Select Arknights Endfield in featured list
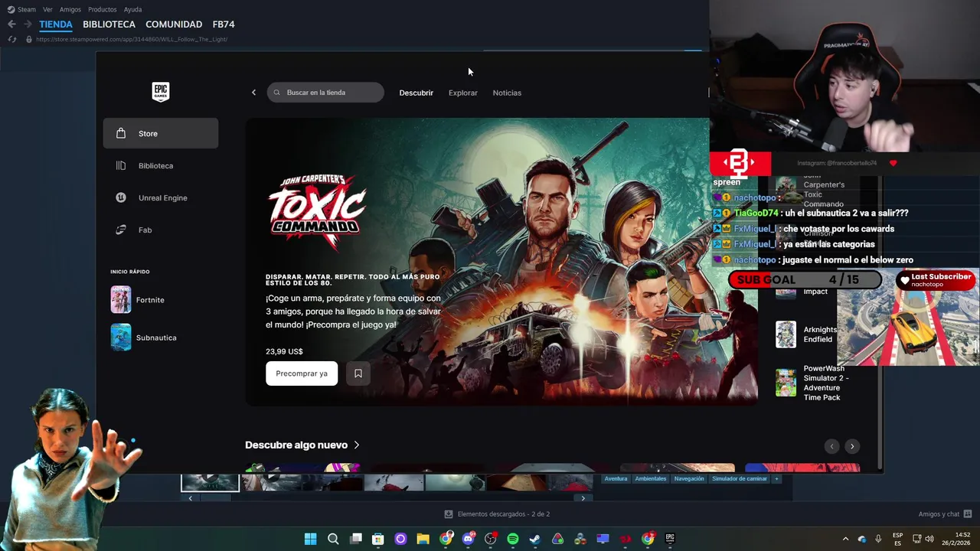Viewport: 980px width, 551px height. [808, 334]
